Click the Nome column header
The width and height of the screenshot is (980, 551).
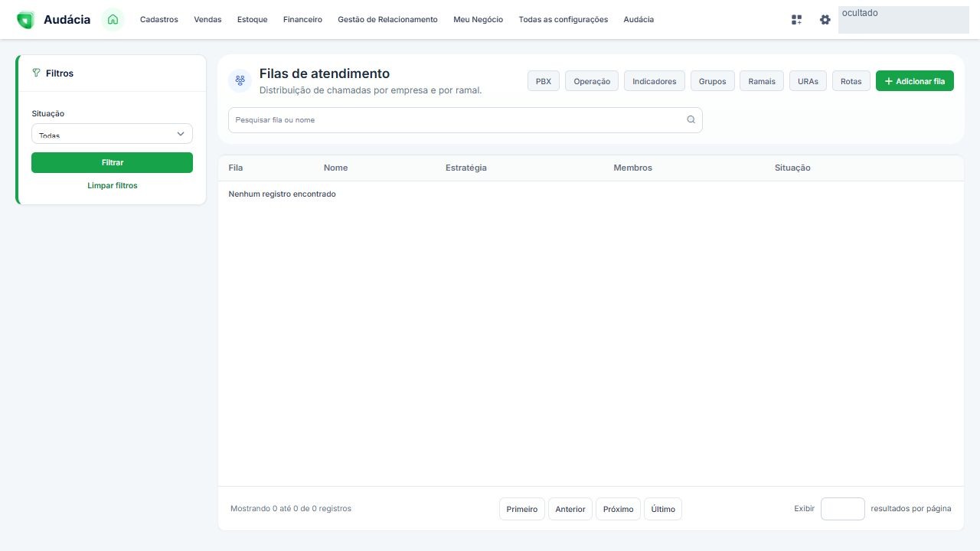(335, 168)
